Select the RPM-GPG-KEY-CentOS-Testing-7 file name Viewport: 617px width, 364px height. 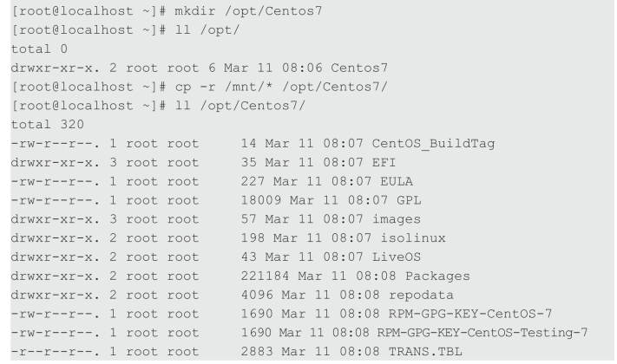pos(482,333)
